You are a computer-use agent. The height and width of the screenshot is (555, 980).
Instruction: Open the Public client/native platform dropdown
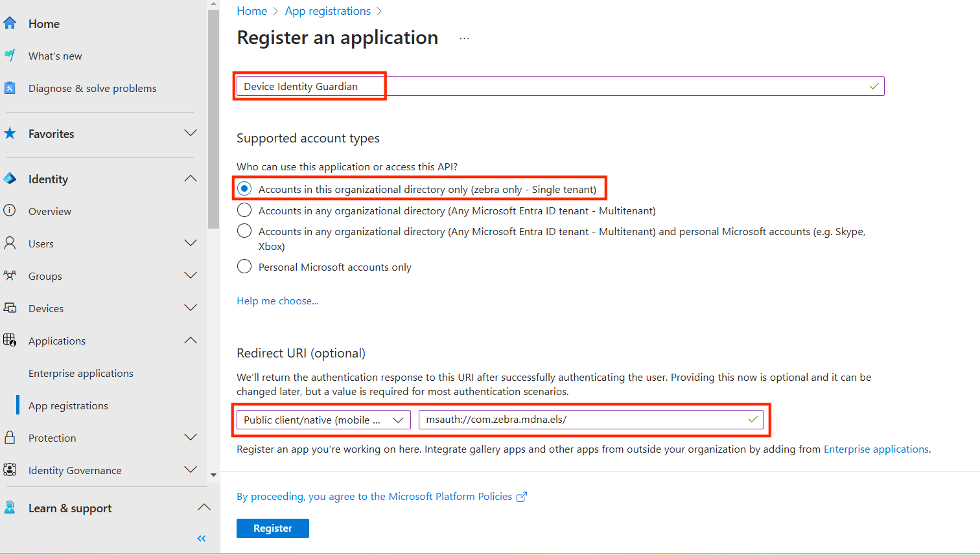point(323,420)
